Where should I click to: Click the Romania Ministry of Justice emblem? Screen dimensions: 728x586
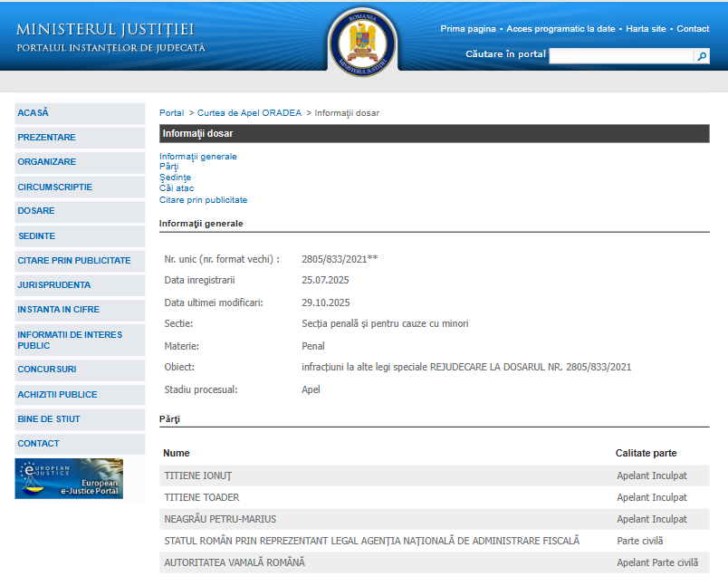pyautogui.click(x=362, y=42)
